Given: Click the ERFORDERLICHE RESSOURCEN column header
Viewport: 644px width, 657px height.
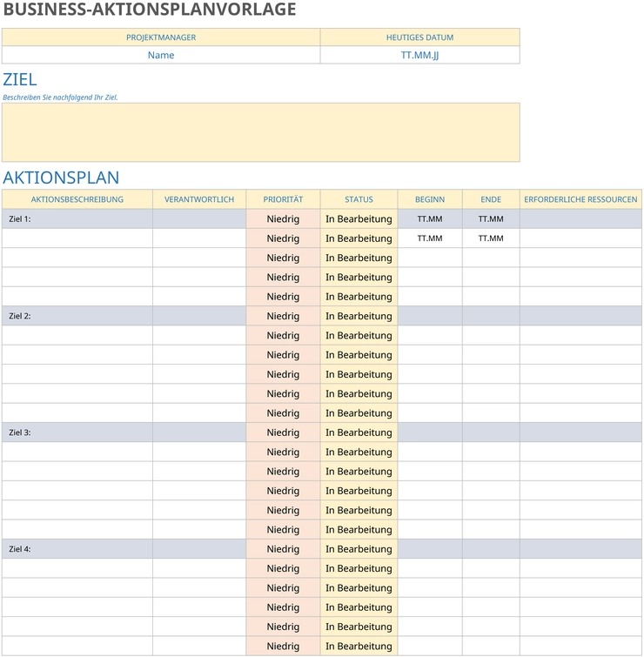Looking at the screenshot, I should 580,199.
